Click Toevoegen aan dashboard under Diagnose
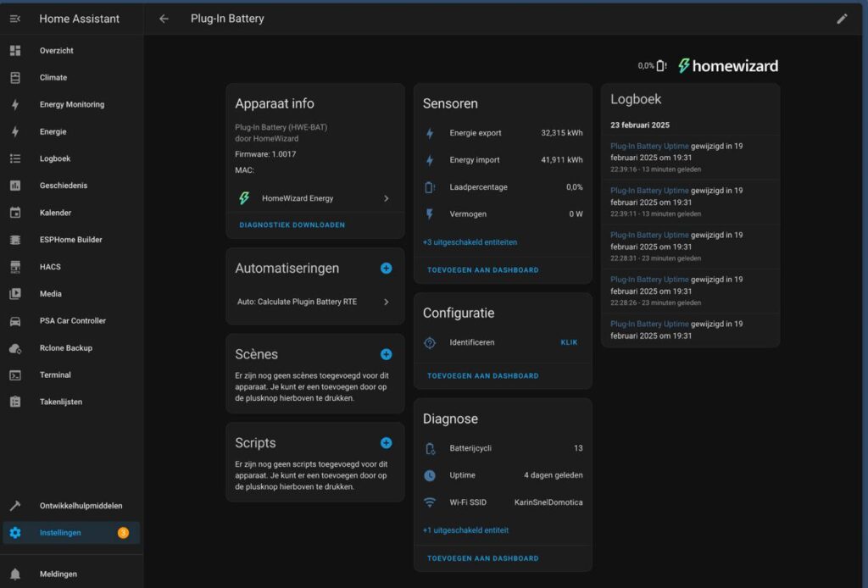 pyautogui.click(x=482, y=558)
